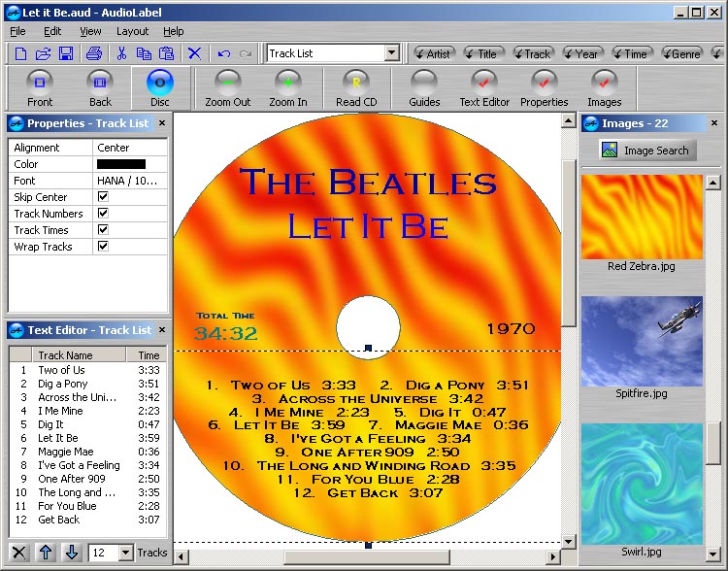Screen dimensions: 728x571
Task: Click the canvas vertical scrollbar thumb
Action: pos(569,242)
